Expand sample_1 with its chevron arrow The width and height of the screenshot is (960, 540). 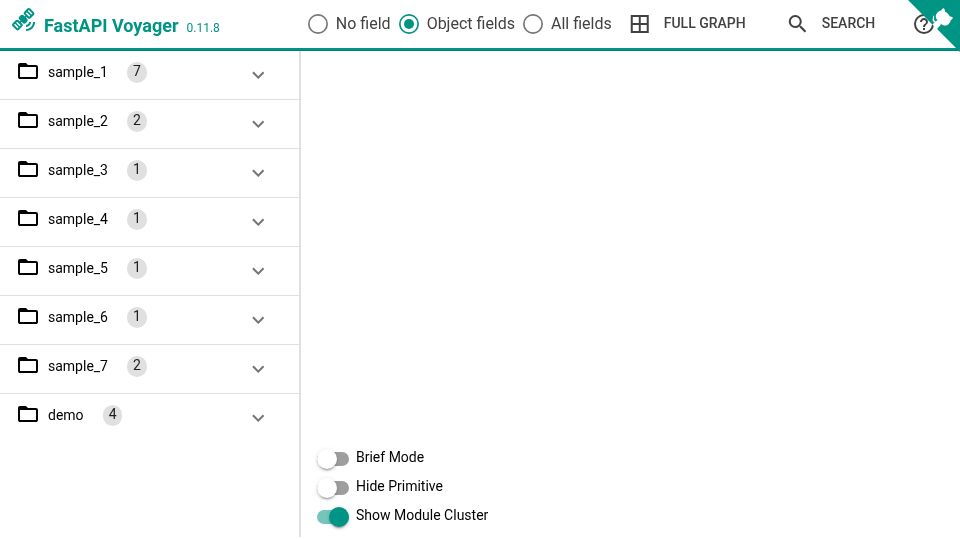[x=258, y=75]
